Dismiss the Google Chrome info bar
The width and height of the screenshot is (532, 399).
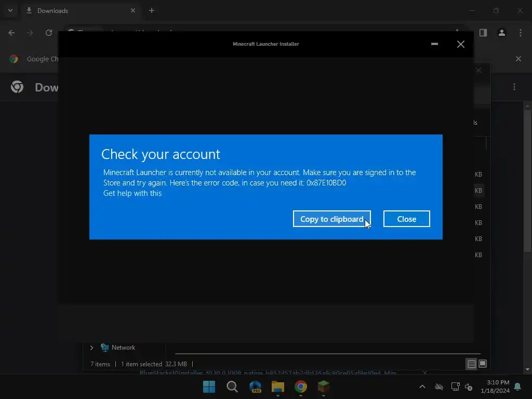click(518, 59)
